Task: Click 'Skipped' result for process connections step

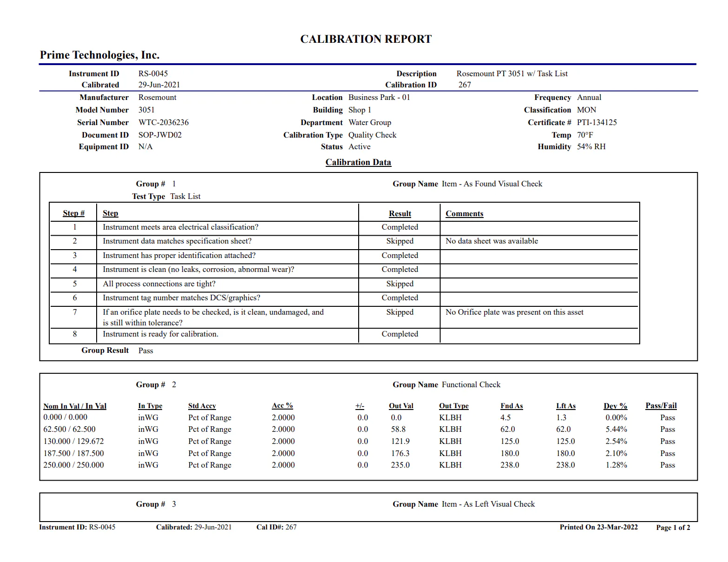Action: [400, 284]
